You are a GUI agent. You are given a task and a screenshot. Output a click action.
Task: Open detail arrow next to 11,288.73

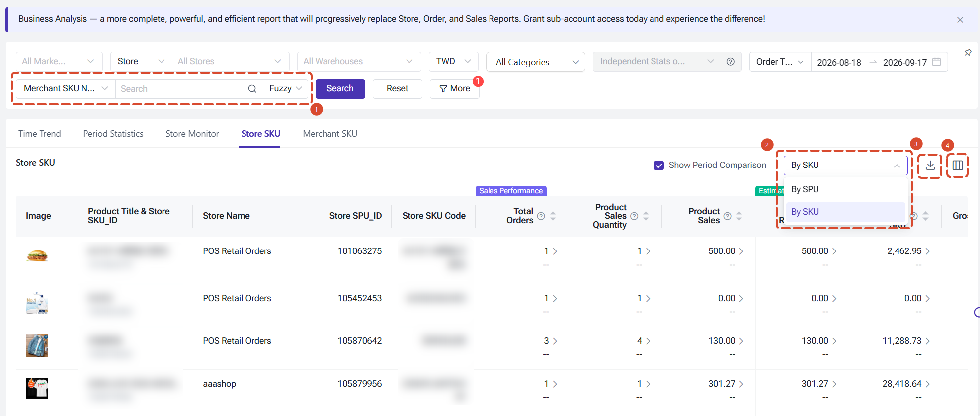[x=927, y=341]
